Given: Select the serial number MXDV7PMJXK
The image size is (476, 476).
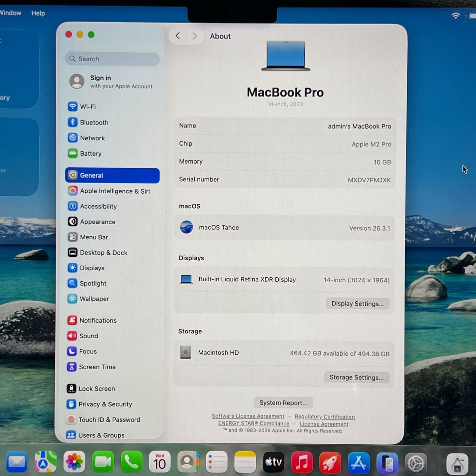Looking at the screenshot, I should click(369, 180).
